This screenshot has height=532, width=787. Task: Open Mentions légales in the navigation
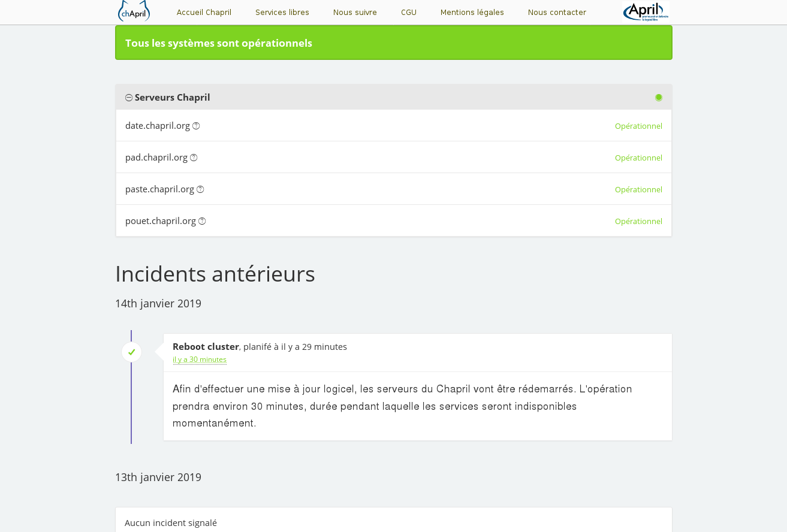472,13
